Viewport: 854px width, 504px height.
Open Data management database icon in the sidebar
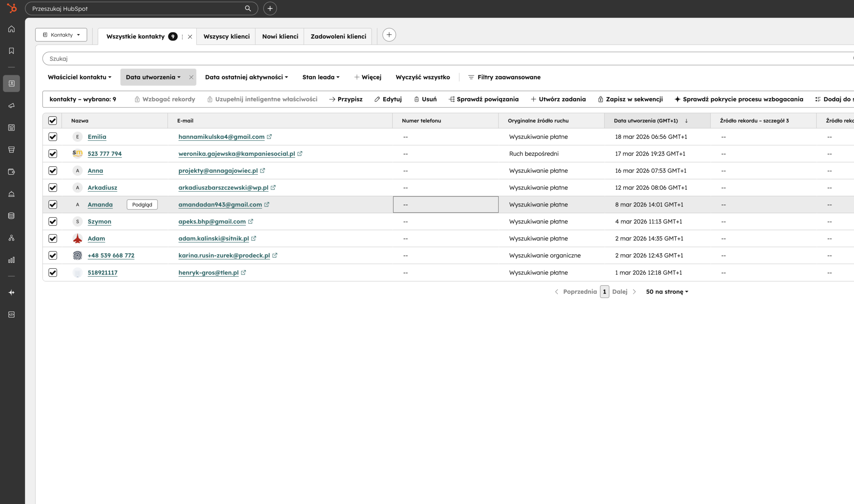click(12, 216)
